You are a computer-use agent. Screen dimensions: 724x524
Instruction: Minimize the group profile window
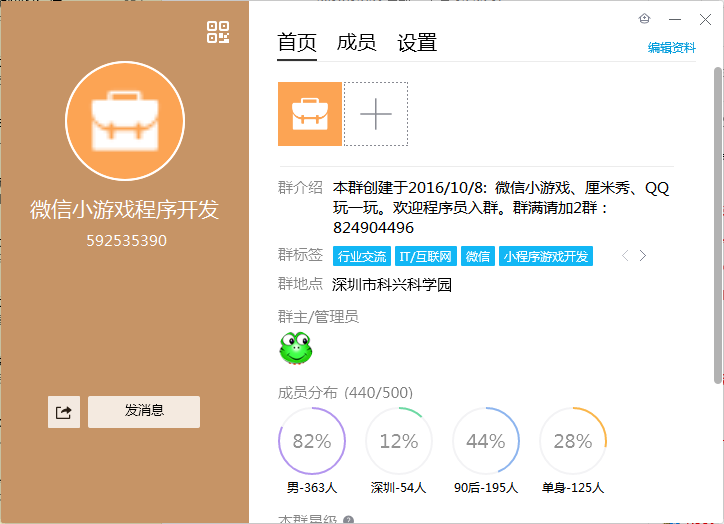[675, 19]
